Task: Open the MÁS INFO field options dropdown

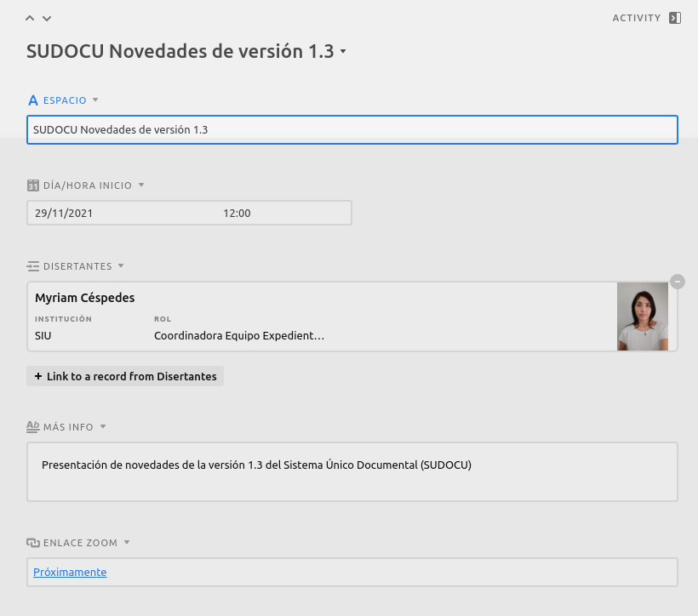Action: (103, 426)
